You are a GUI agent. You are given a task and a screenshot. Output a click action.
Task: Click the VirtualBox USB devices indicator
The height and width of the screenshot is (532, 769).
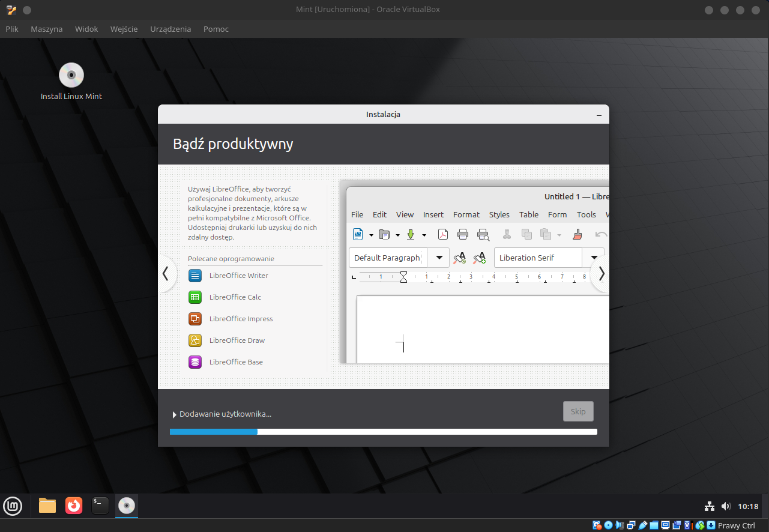point(643,525)
